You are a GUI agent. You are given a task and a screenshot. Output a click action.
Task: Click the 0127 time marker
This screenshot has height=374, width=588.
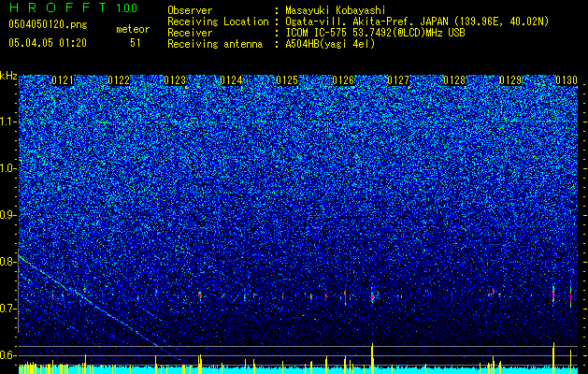(398, 80)
